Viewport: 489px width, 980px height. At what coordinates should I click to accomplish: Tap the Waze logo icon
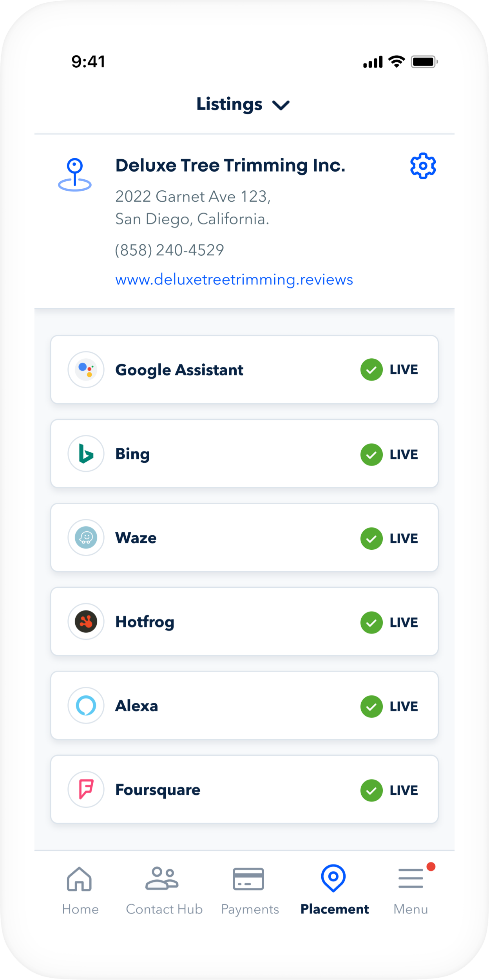click(86, 538)
